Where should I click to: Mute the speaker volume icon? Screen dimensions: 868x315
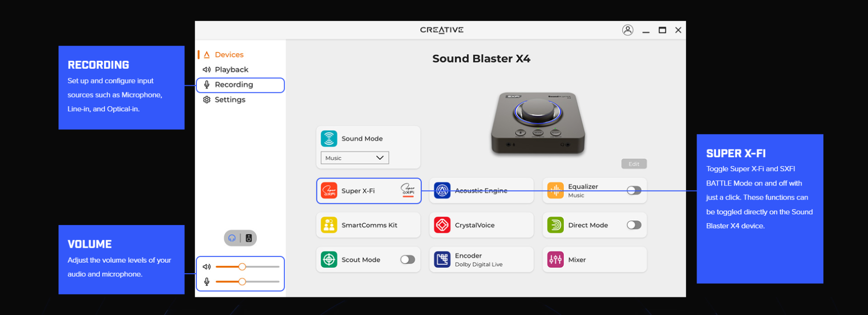coord(207,267)
